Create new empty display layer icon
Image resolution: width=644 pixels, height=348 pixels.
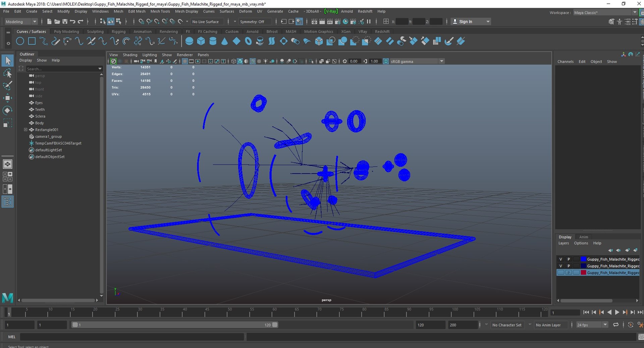tap(627, 250)
